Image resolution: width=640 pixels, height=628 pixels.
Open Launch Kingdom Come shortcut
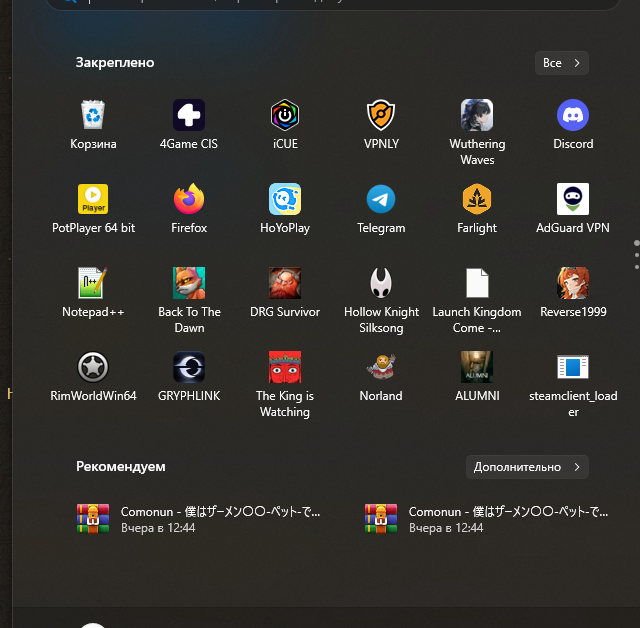pos(477,283)
